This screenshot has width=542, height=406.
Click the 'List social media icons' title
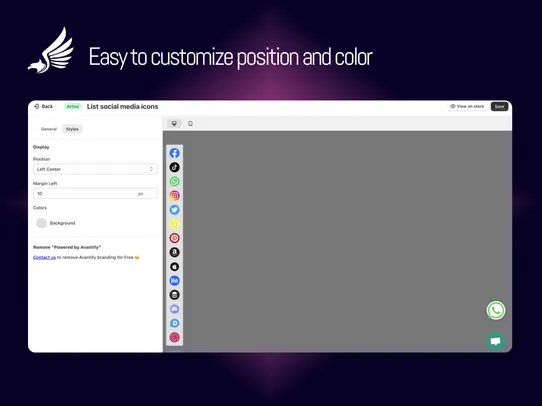(x=122, y=106)
